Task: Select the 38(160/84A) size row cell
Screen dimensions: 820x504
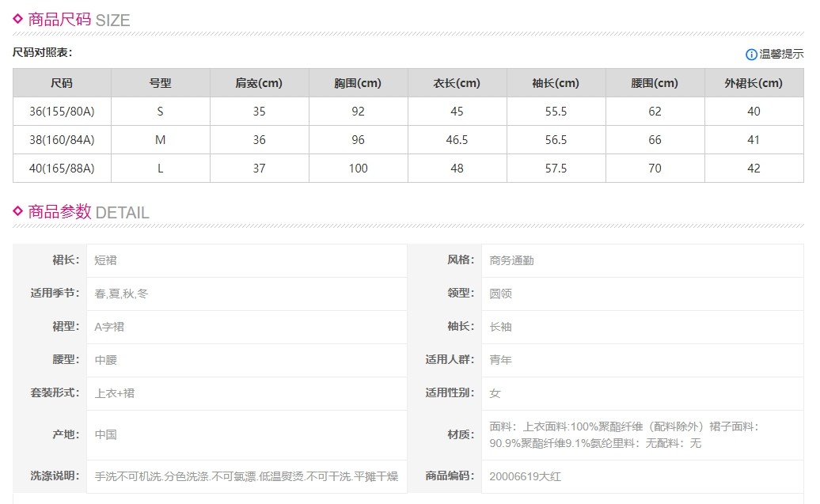Action: click(x=62, y=140)
